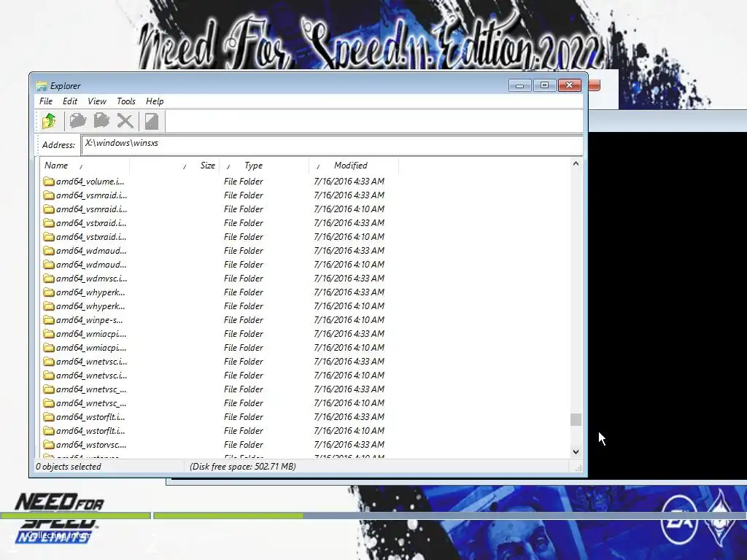This screenshot has width=747, height=560.
Task: Open the Tools menu
Action: [x=126, y=101]
